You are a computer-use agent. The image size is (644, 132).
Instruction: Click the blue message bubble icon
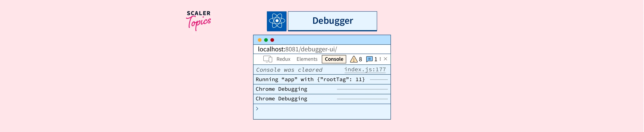click(369, 59)
